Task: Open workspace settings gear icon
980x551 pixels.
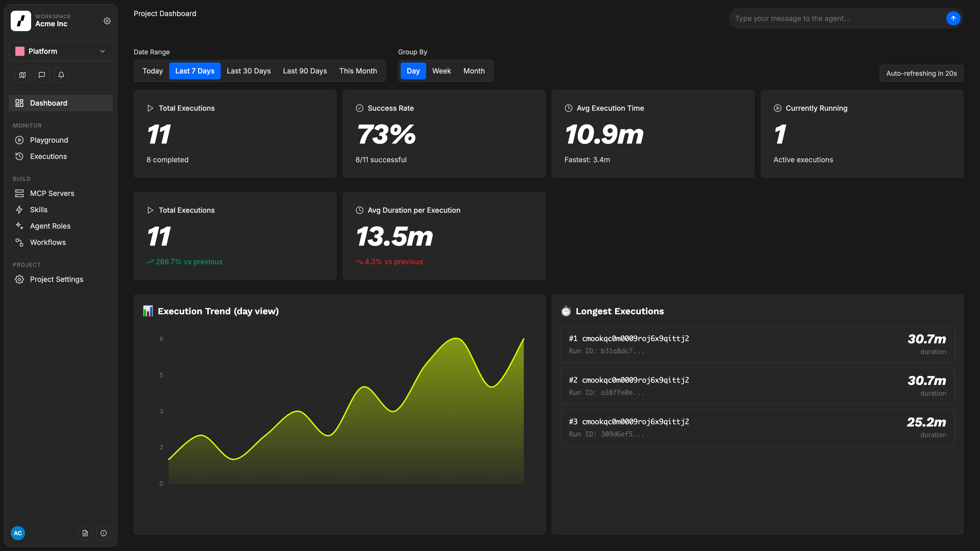Action: click(x=107, y=21)
